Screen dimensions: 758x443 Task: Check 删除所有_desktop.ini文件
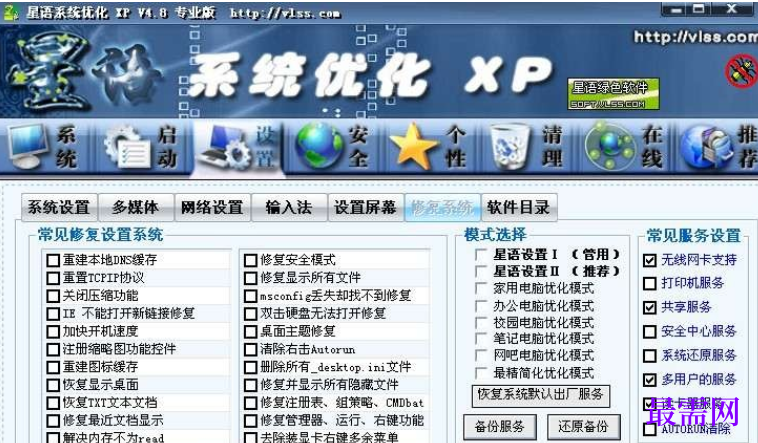pyautogui.click(x=250, y=367)
